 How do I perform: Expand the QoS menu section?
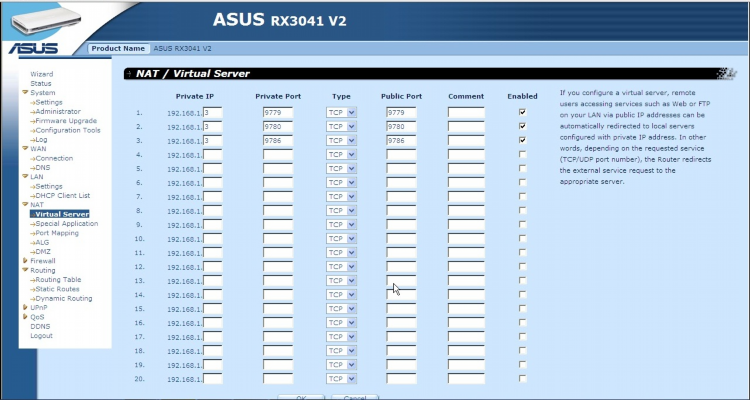point(25,317)
